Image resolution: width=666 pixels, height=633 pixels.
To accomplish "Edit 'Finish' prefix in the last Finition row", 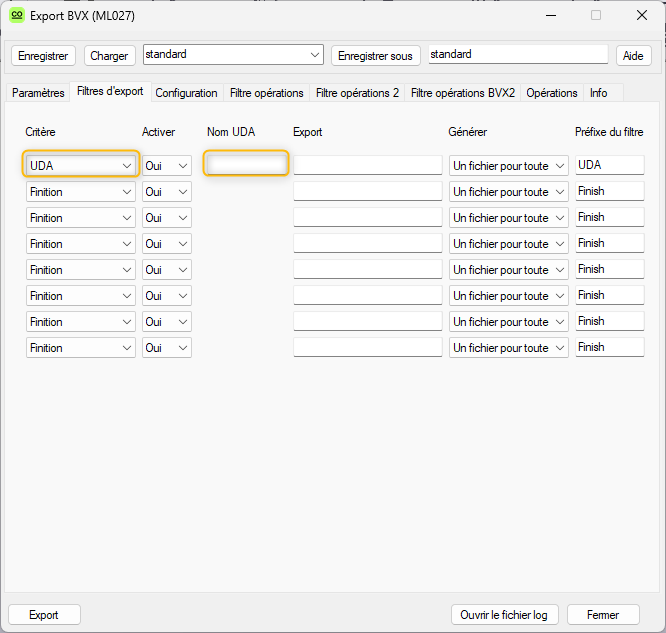I will pos(610,347).
